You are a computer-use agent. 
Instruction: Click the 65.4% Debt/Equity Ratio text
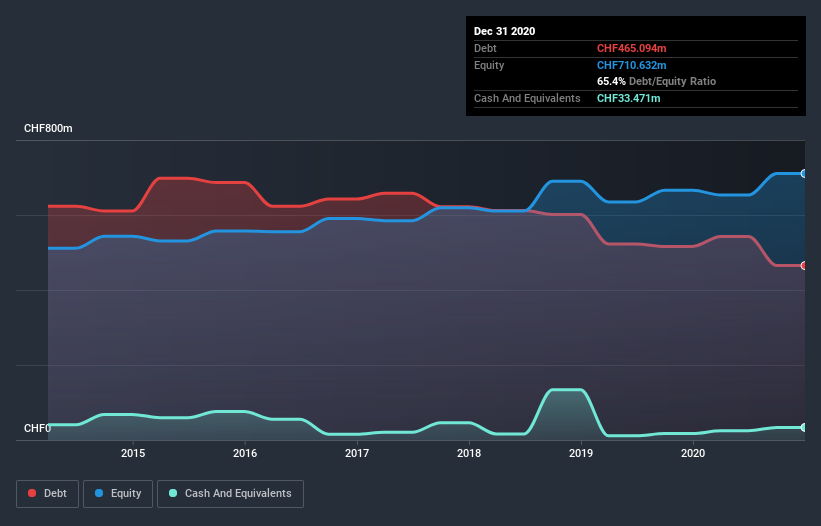click(657, 81)
